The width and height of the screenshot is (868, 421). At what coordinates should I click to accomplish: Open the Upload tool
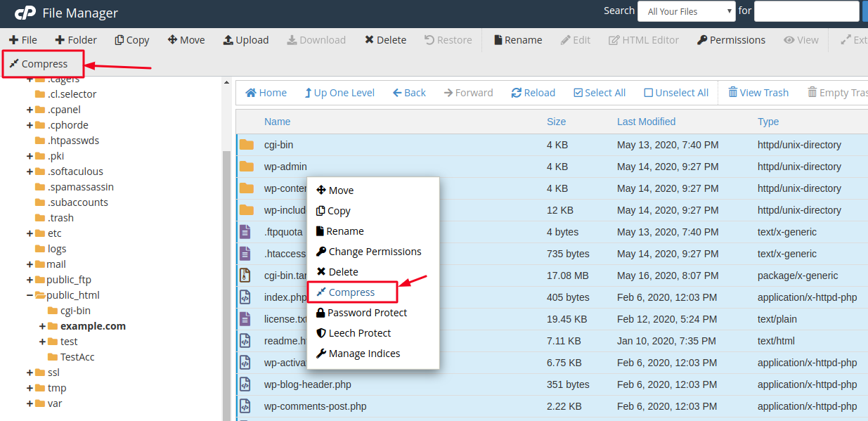(x=245, y=39)
